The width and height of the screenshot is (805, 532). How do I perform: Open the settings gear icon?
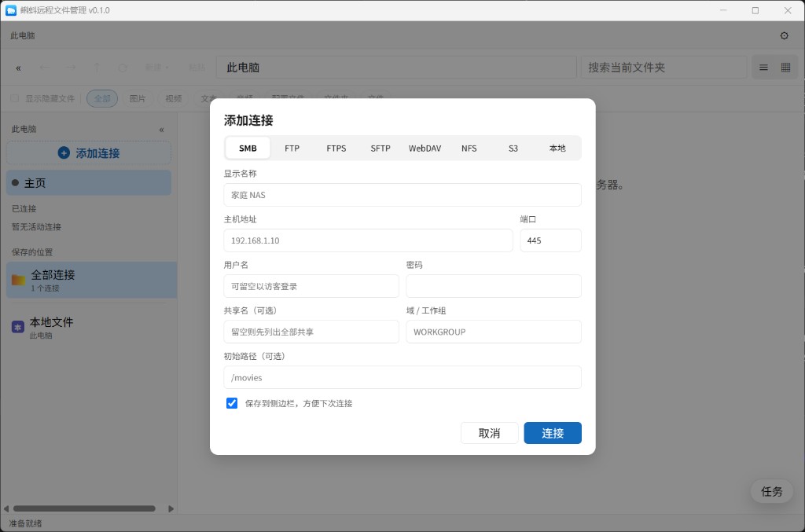784,35
